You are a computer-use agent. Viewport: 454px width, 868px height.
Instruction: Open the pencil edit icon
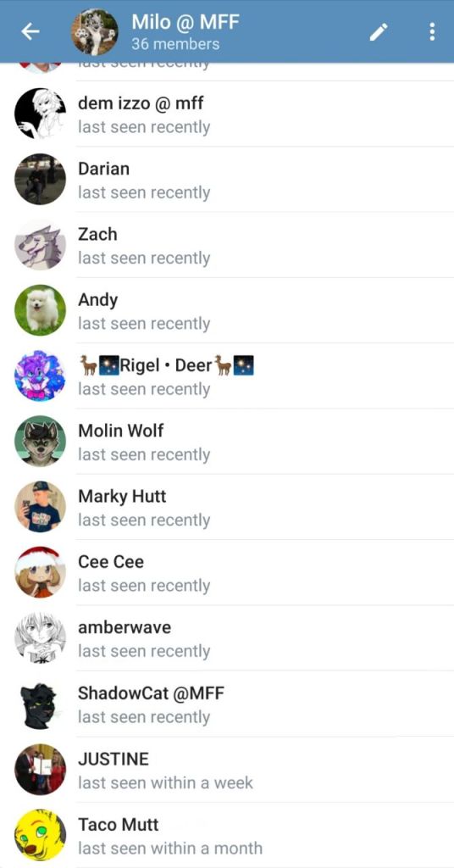coord(379,32)
